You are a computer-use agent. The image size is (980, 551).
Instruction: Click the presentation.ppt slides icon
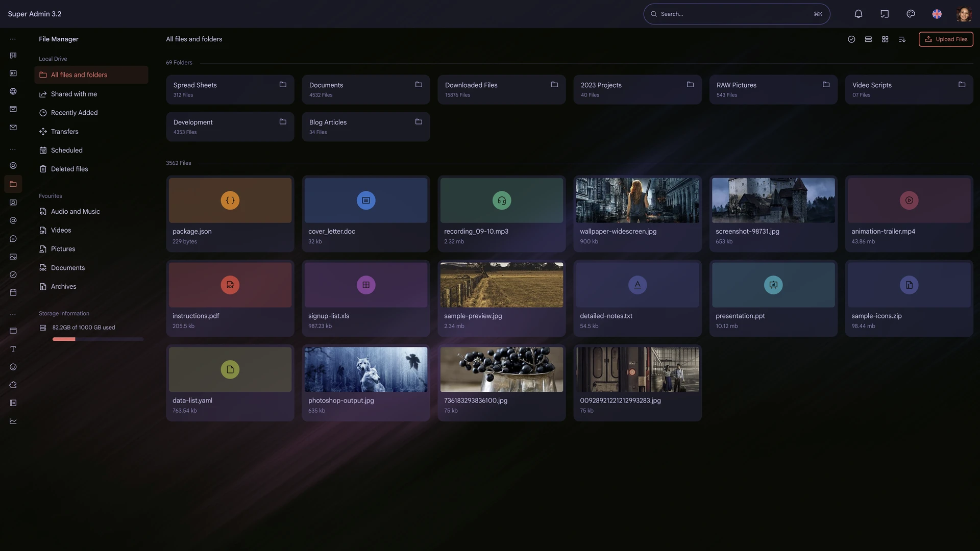tap(773, 285)
